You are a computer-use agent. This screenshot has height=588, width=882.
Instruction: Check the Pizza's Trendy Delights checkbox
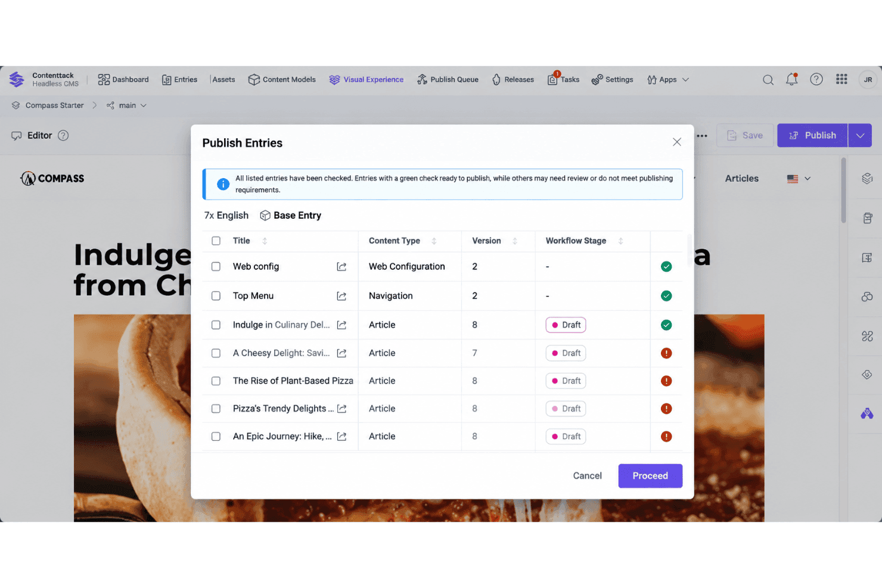(216, 409)
